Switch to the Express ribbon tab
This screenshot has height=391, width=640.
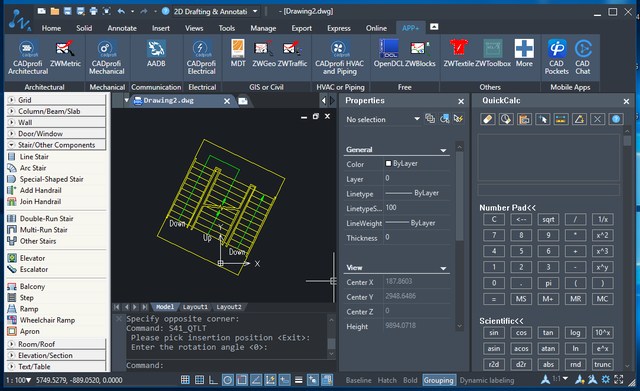click(x=338, y=28)
